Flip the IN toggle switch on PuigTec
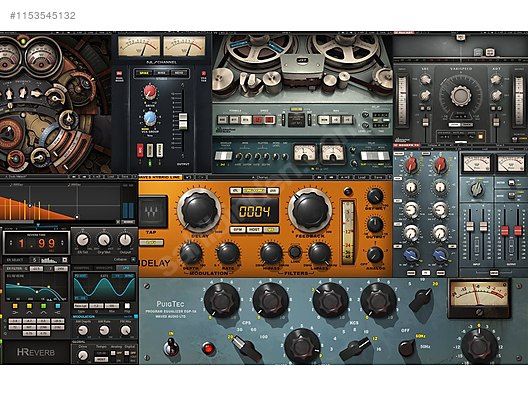 click(171, 346)
